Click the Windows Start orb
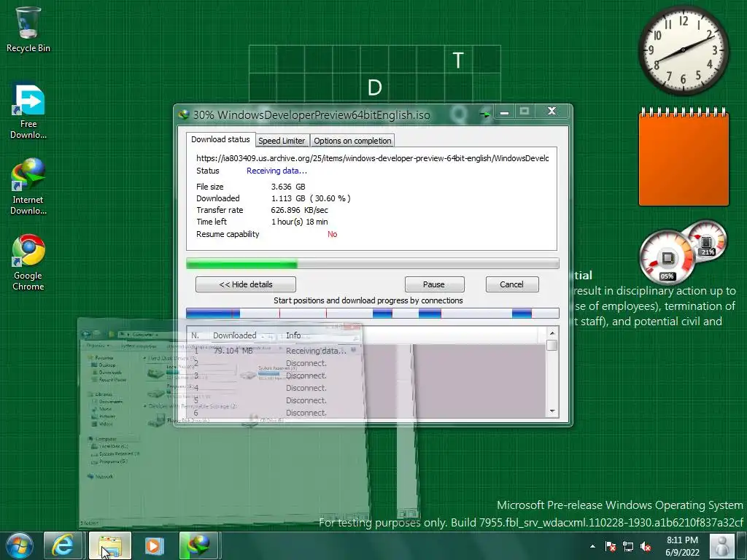This screenshot has width=747, height=560. [19, 545]
